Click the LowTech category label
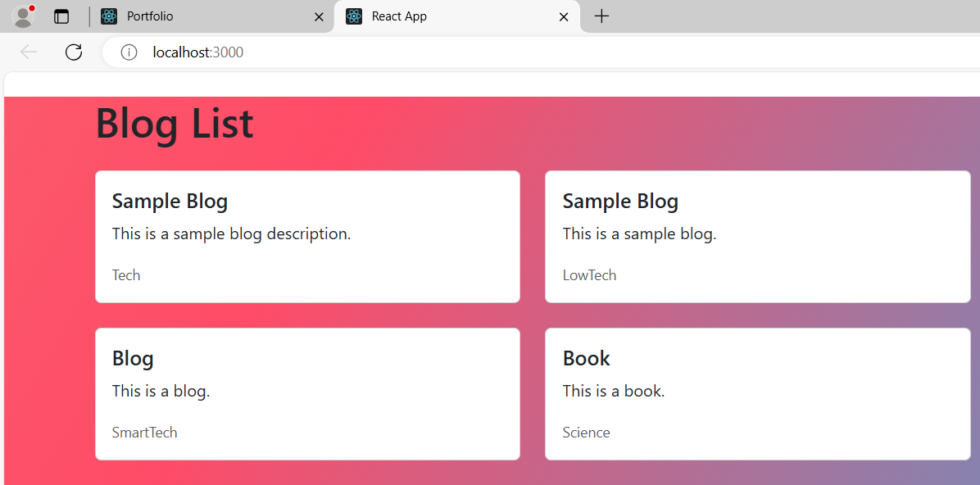 (x=589, y=274)
